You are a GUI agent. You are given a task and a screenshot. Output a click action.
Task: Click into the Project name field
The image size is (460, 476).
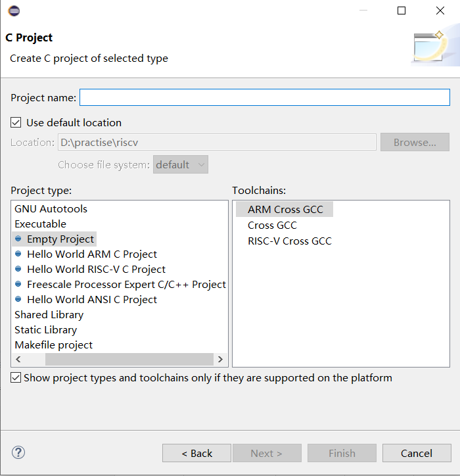[x=265, y=97]
